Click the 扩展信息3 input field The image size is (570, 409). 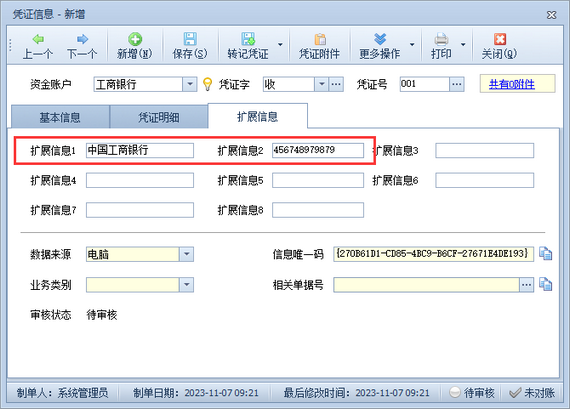pos(485,151)
